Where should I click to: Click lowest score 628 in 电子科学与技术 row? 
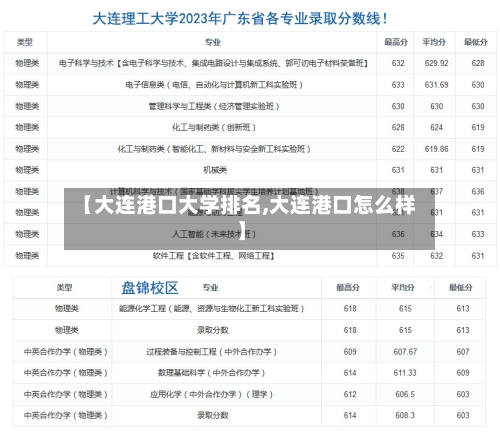(478, 63)
